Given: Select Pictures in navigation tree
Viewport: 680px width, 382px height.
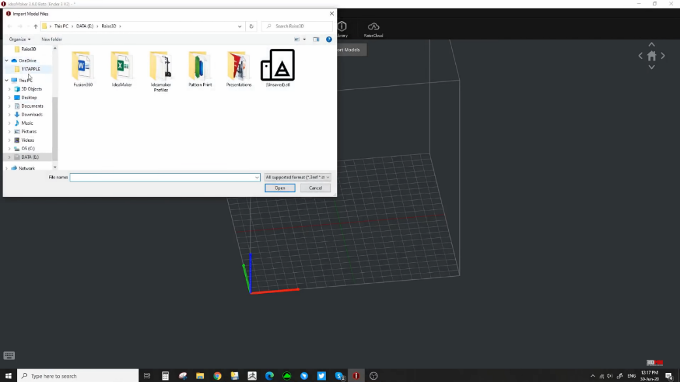Looking at the screenshot, I should (29, 131).
